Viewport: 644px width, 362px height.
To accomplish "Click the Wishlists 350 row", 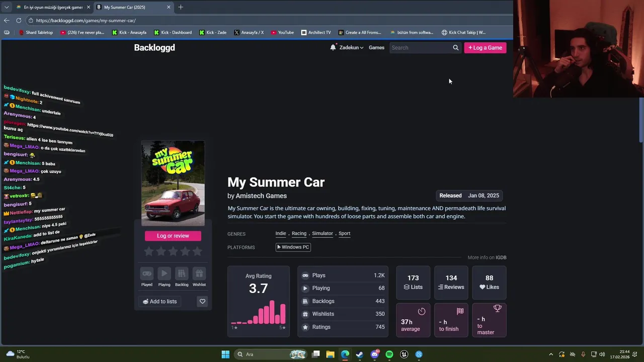I will 343,314.
